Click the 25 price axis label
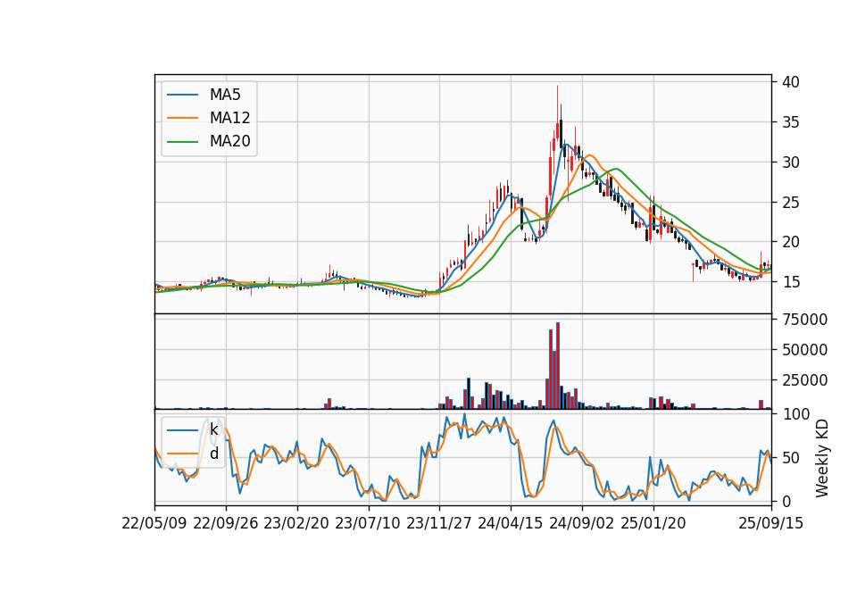Image resolution: width=857 pixels, height=616 pixels. [x=790, y=203]
